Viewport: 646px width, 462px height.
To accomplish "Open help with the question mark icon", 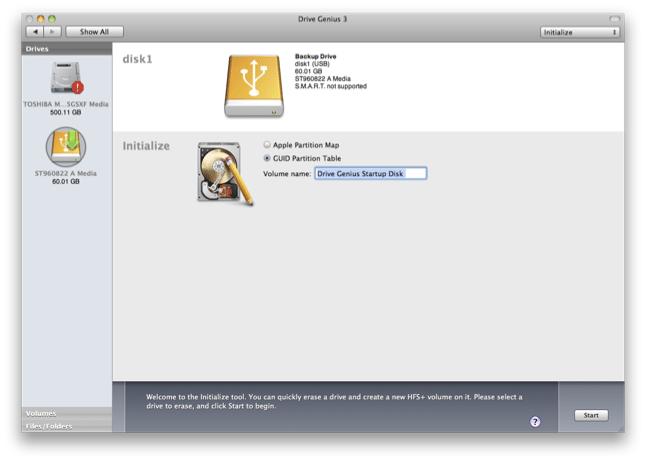I will coord(535,421).
